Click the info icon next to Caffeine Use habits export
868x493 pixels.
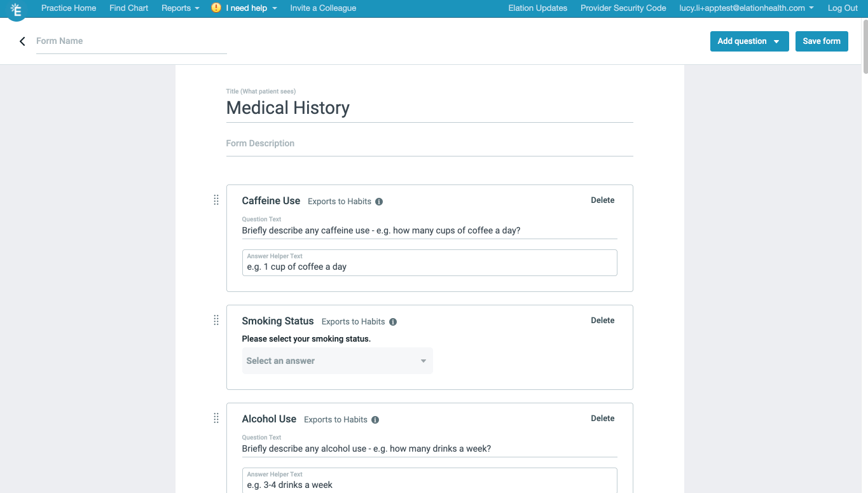[x=379, y=201]
